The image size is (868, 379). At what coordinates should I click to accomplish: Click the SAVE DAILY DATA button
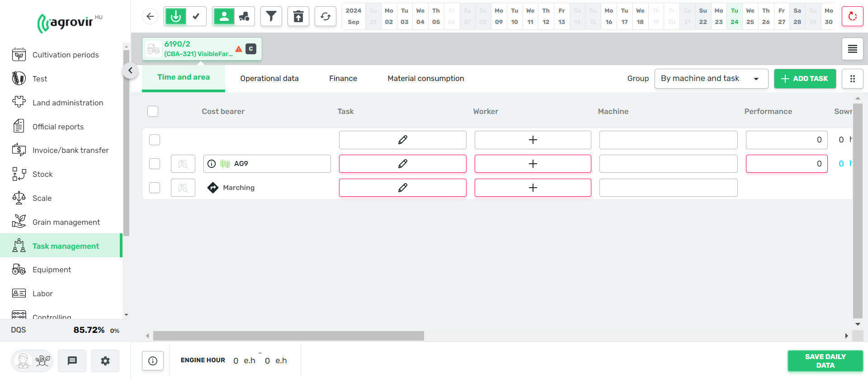click(826, 361)
